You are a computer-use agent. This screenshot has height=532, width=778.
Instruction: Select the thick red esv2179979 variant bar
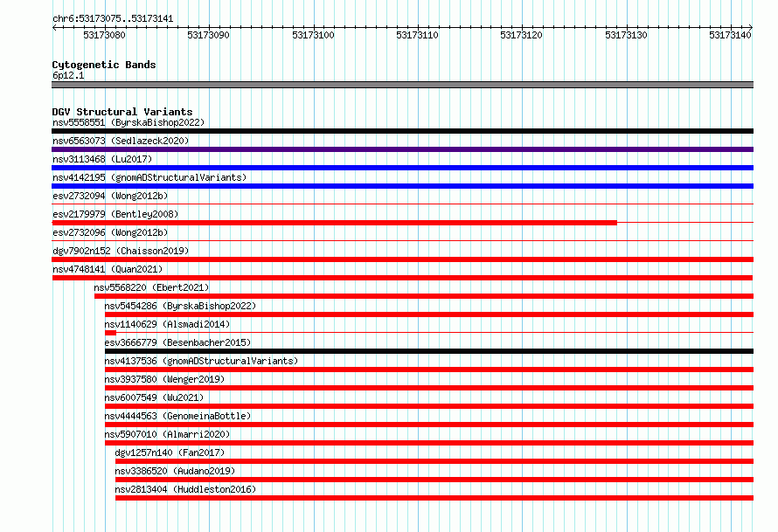pos(335,223)
